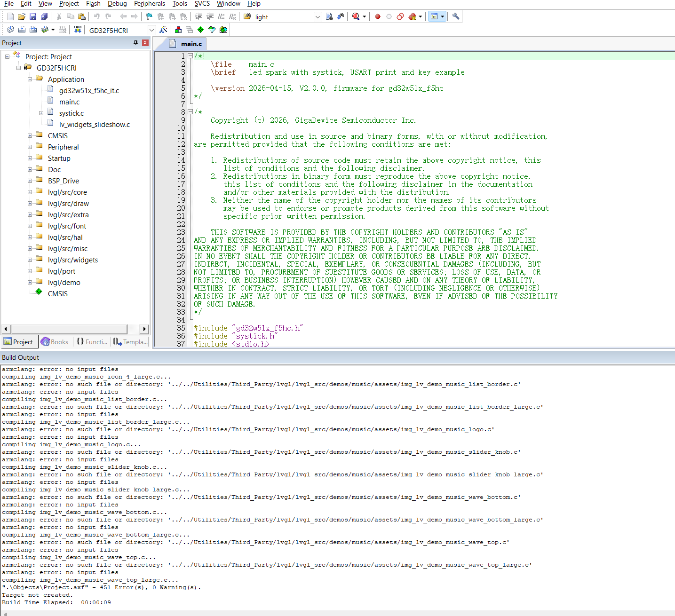The width and height of the screenshot is (675, 616).
Task: Expand the lvgl/src/widgets group
Action: 30,260
